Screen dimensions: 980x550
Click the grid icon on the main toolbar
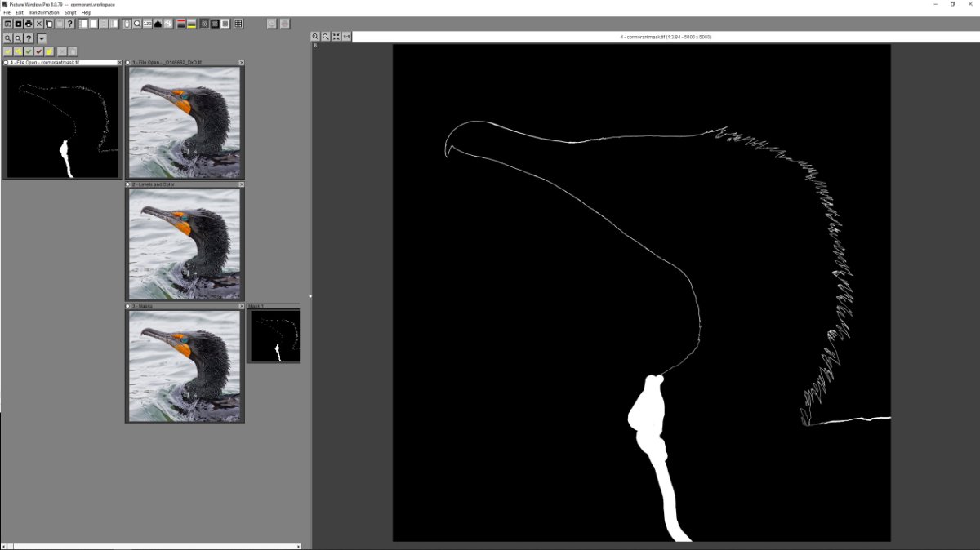tap(238, 22)
